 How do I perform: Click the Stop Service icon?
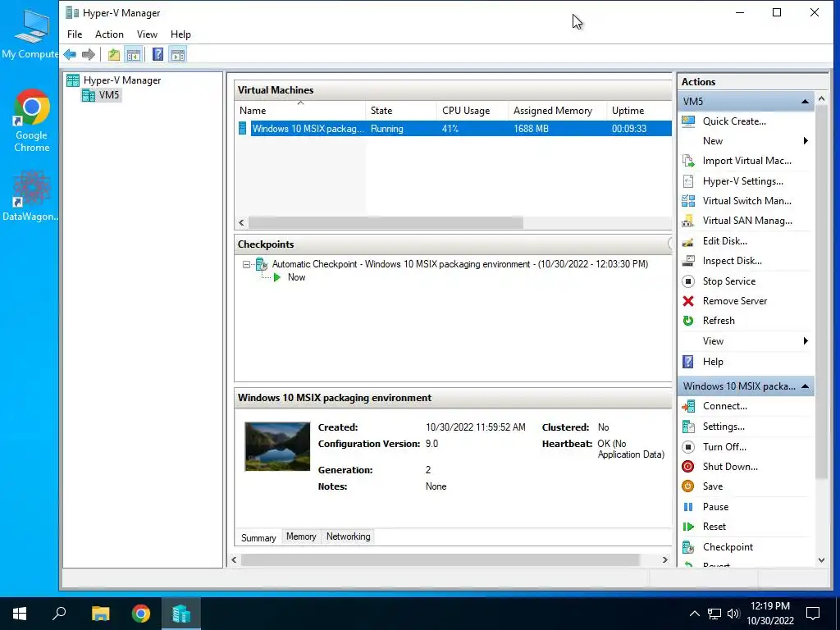point(688,281)
